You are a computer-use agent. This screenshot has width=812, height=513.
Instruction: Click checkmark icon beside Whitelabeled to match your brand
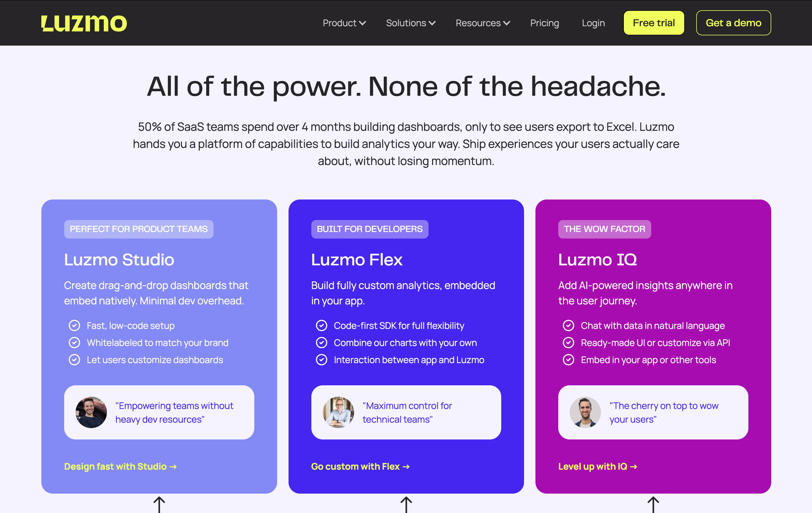[74, 343]
